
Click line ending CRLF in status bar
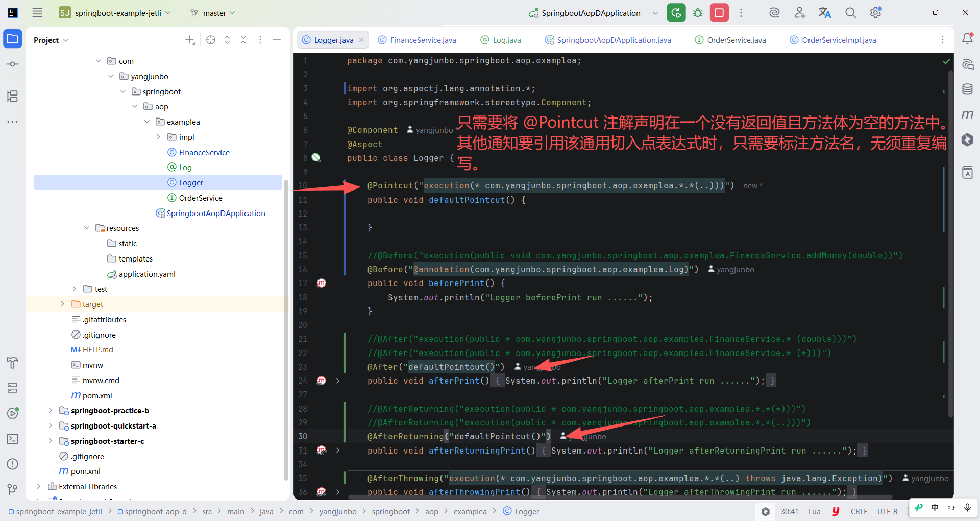tap(859, 511)
